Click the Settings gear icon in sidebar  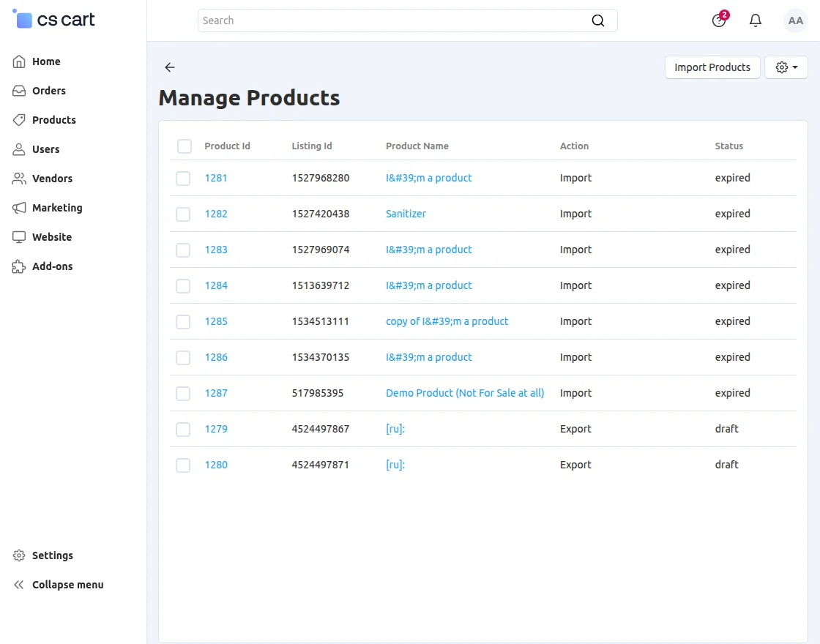19,555
